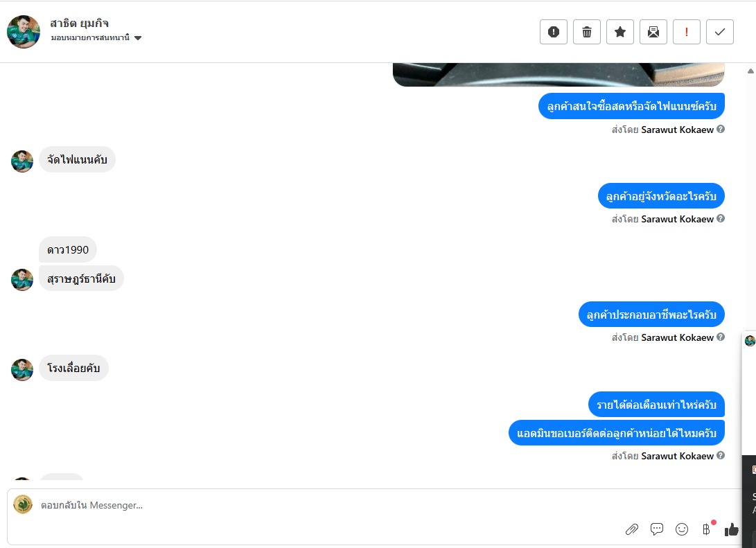Mark conversation as unread using the envelope icon
Screen dimensions: 756x548
tap(653, 32)
